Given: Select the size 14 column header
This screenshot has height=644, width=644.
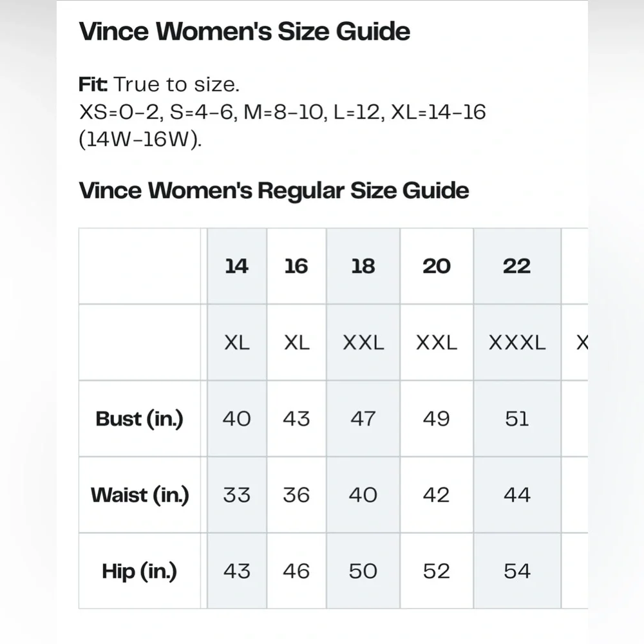Looking at the screenshot, I should point(236,266).
